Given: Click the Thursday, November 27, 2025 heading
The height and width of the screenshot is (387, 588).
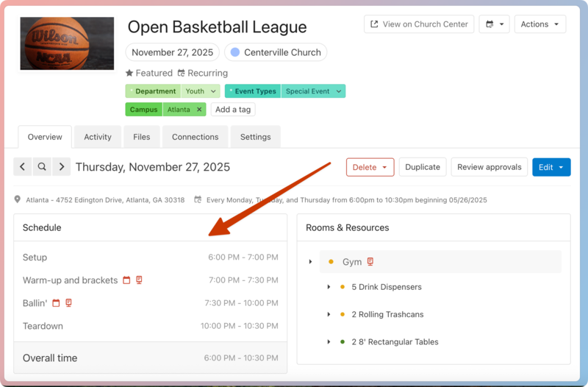Looking at the screenshot, I should [153, 167].
